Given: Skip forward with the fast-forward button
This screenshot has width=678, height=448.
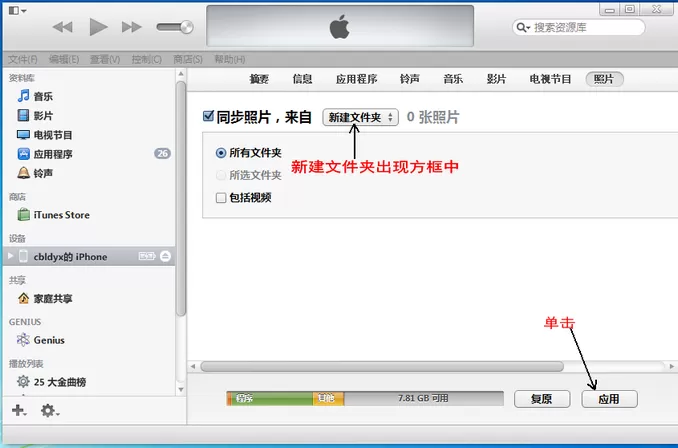Looking at the screenshot, I should (x=131, y=27).
